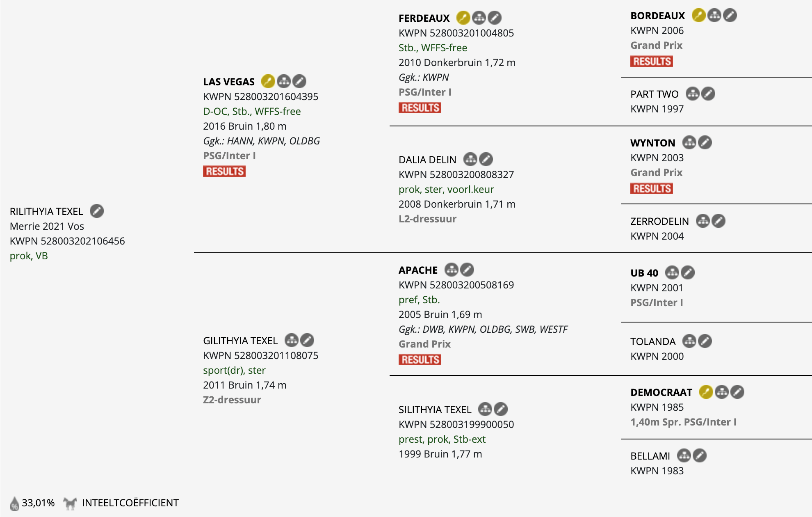The width and height of the screenshot is (812, 517).
Task: Open pedigree tree icon next to Apache
Action: pyautogui.click(x=452, y=270)
